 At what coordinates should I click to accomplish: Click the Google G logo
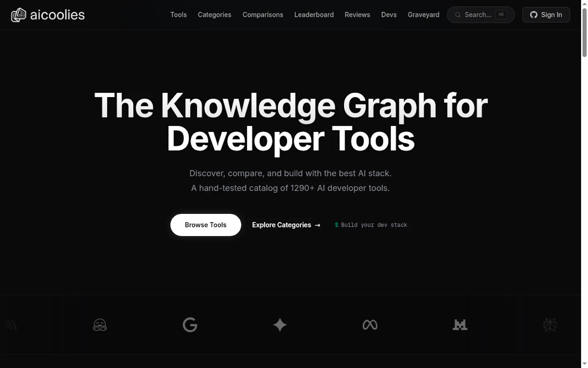point(190,325)
